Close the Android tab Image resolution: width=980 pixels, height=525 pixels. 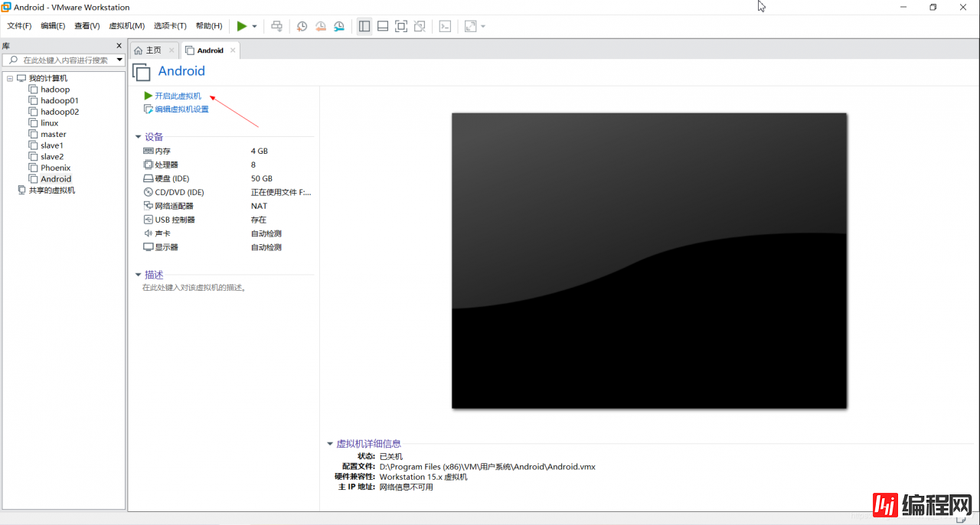(x=233, y=51)
